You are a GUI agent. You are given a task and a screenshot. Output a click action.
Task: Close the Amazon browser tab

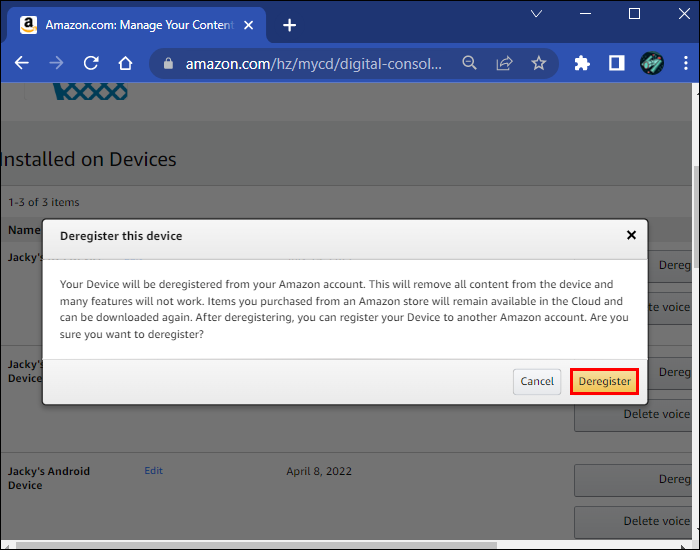250,25
